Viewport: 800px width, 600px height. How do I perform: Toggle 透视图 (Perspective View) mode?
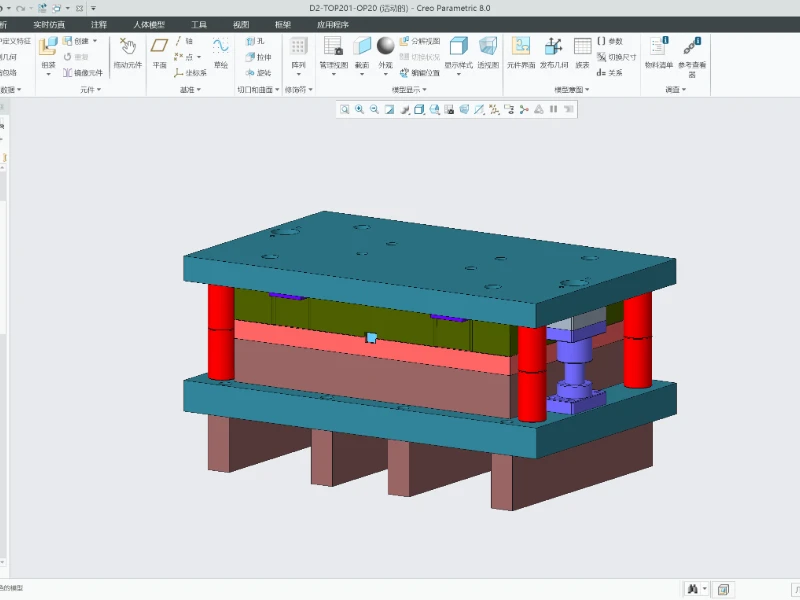tap(488, 52)
